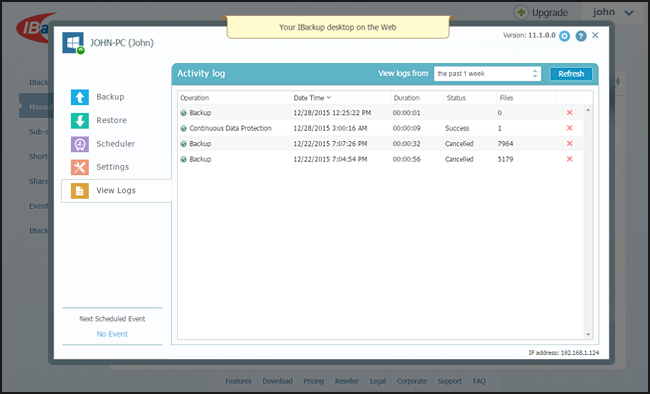Select the Continuous Data Protection row text
650x394 pixels.
(230, 128)
